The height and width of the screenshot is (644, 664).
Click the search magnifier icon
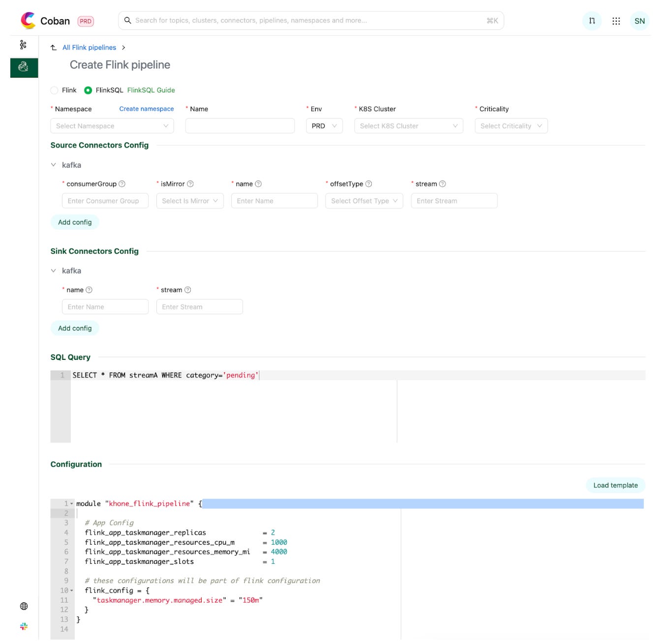tap(127, 20)
